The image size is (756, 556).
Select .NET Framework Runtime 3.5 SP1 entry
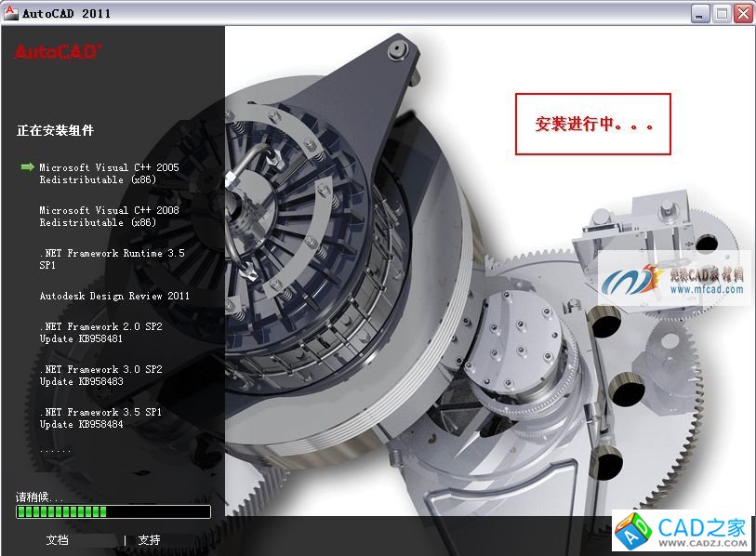coord(100,259)
